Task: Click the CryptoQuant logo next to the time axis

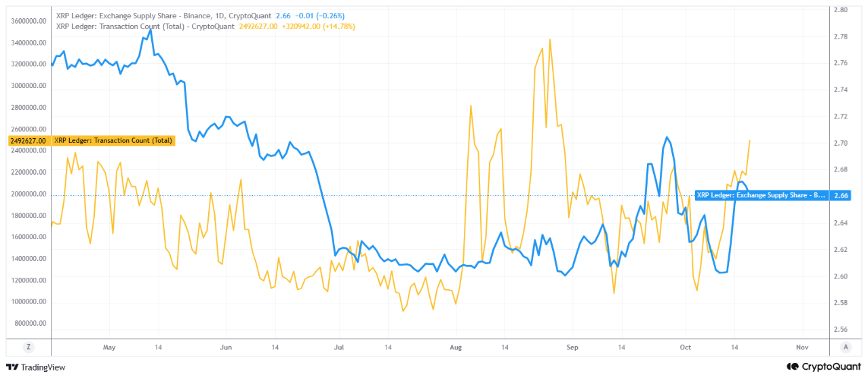Action: (x=824, y=366)
